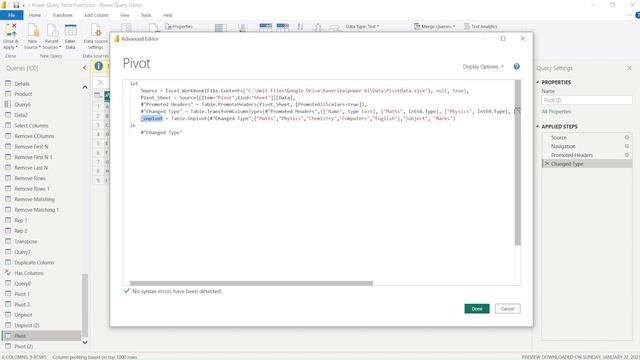Click the code editor horizontal scrollbar

(x=251, y=283)
